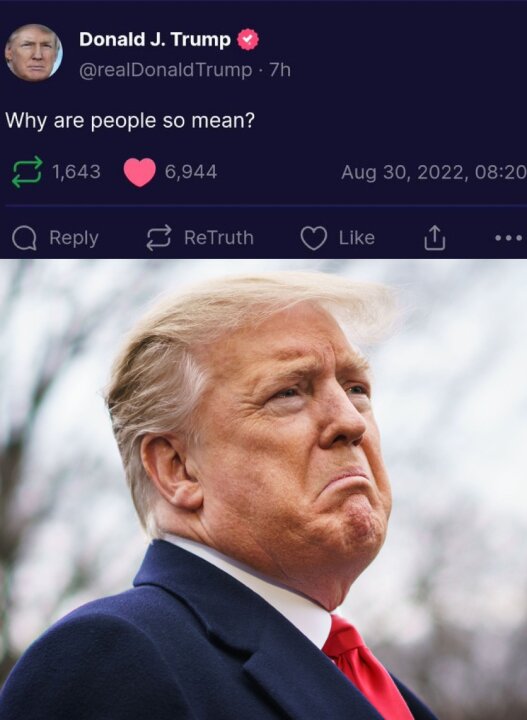Image resolution: width=527 pixels, height=720 pixels.
Task: Click the Aug 30, 2022 date stamp
Action: pyautogui.click(x=434, y=173)
